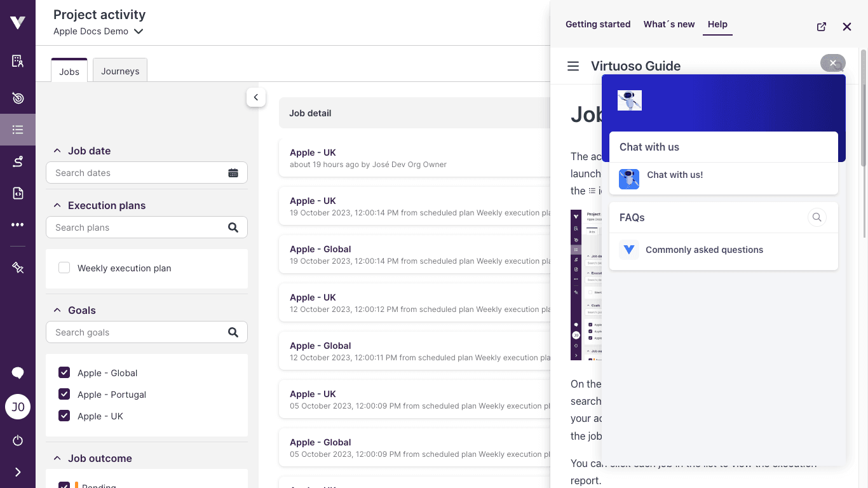
Task: Collapse the Execution plans section
Action: [57, 205]
